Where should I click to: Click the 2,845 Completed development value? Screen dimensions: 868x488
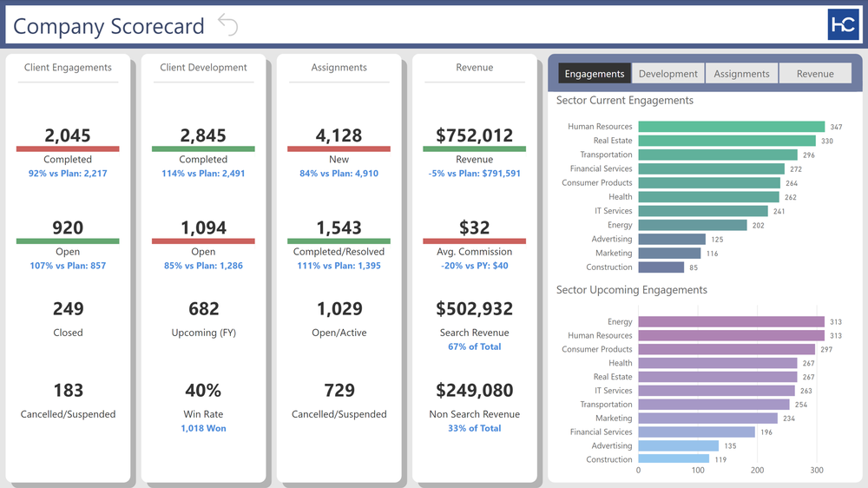(203, 135)
